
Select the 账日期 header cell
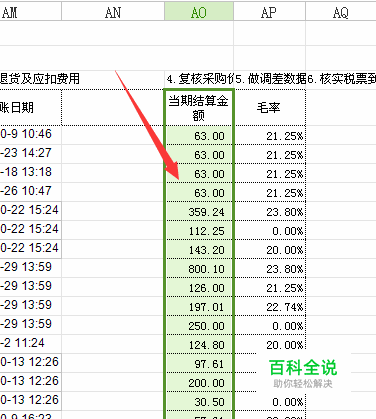coord(31,108)
